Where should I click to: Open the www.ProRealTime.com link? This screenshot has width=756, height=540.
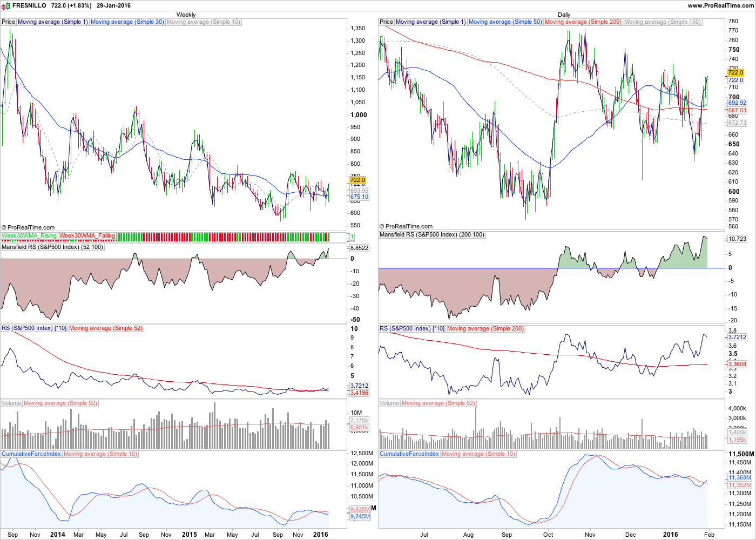[721, 5]
